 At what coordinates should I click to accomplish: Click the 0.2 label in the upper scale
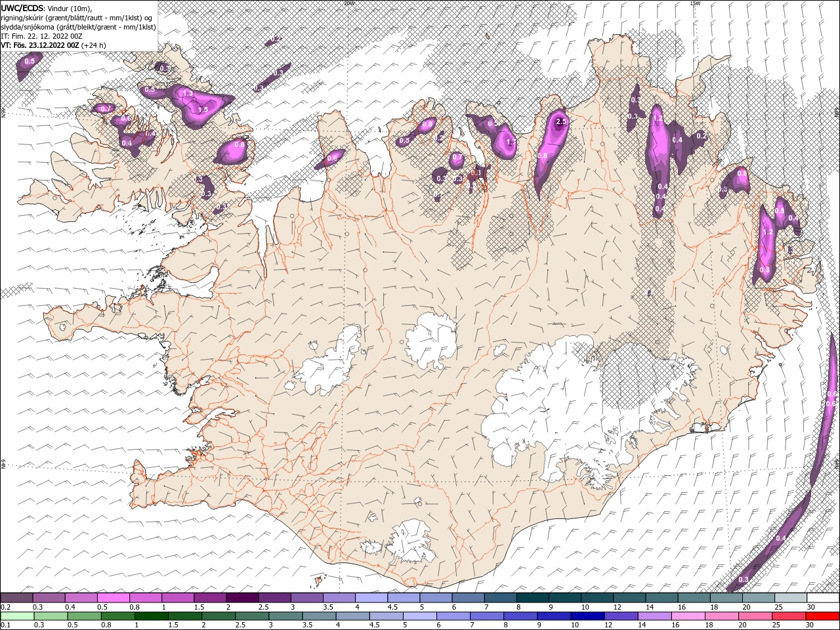click(x=5, y=607)
